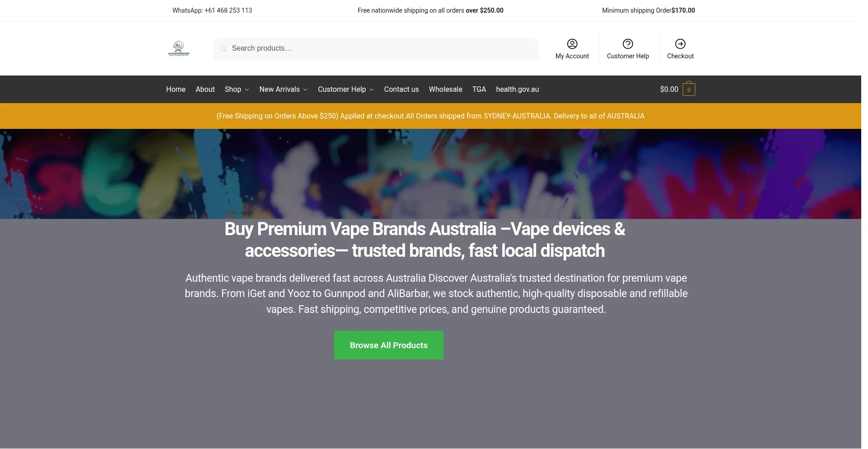Open the AUVAPERSHOP logo home link

(179, 48)
